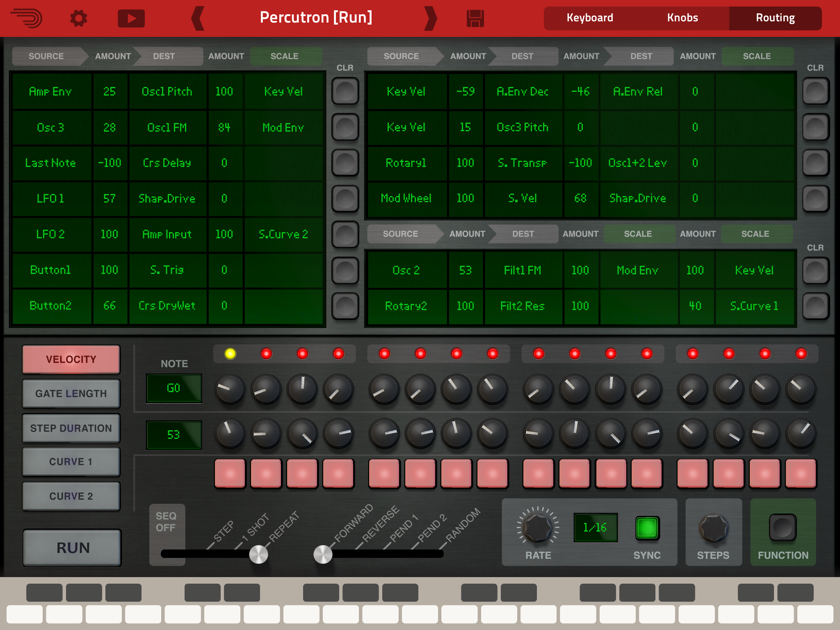The image size is (840, 630).
Task: Click the last red step LED
Action: click(x=801, y=354)
